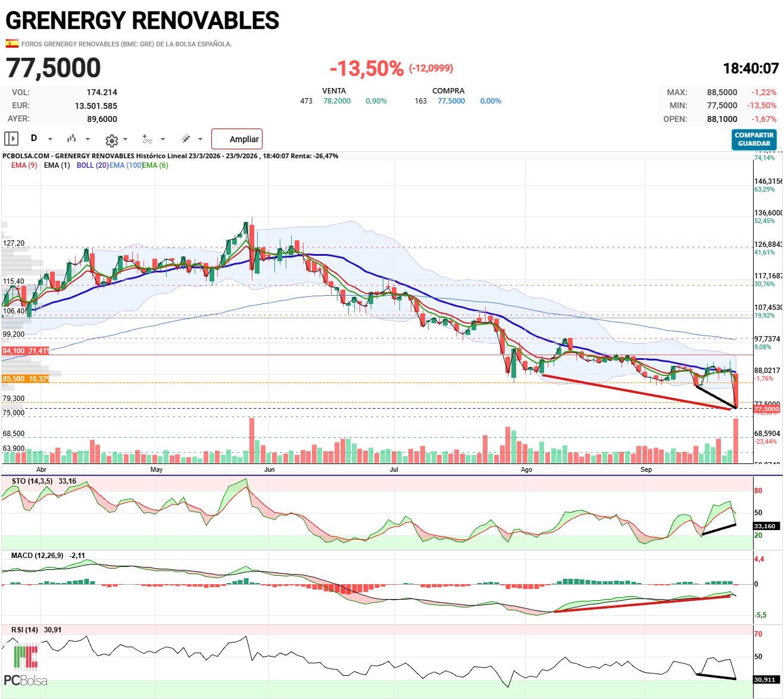Click the EMA (1) indicator label

pyautogui.click(x=57, y=165)
